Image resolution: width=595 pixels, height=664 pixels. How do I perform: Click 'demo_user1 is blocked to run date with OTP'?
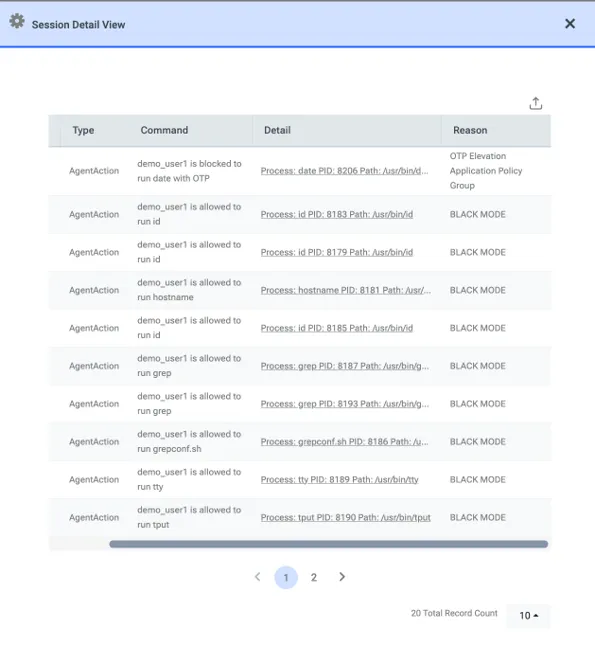point(189,171)
